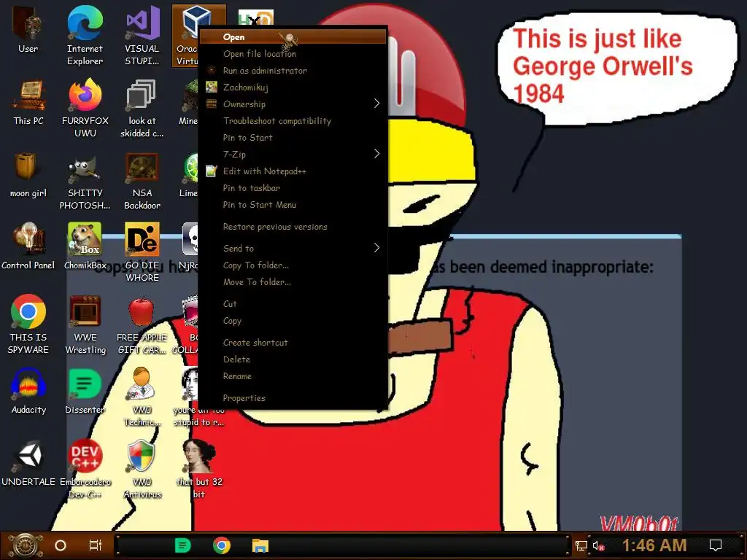This screenshot has height=560, width=747.
Task: Choose Delete in context menu
Action: tap(293, 359)
